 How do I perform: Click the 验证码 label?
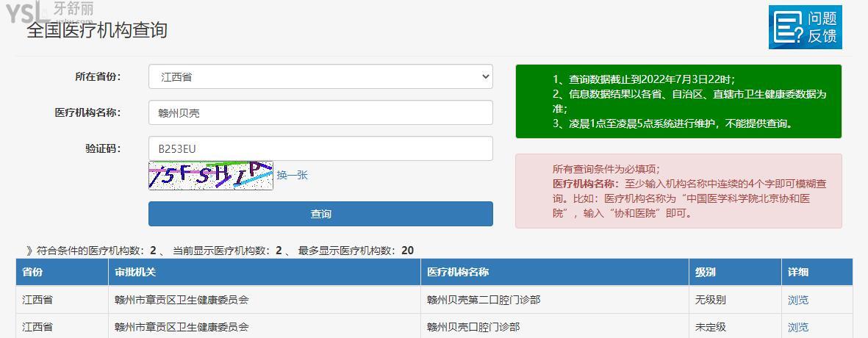(103, 149)
